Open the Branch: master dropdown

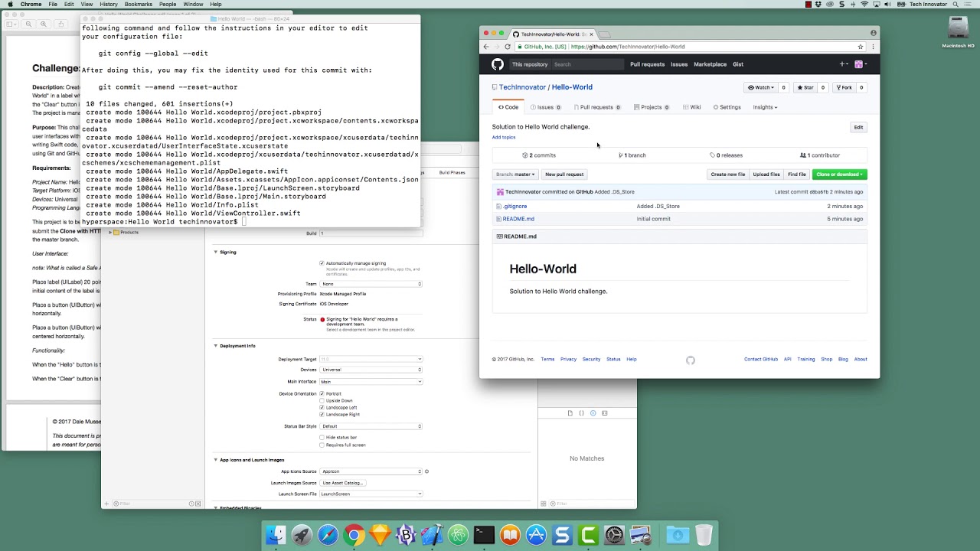pyautogui.click(x=515, y=174)
